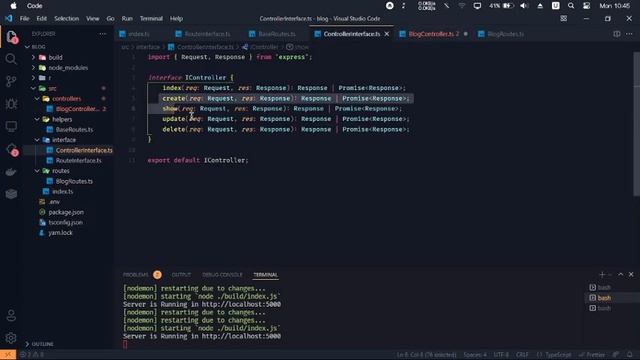This screenshot has height=360, width=640.
Task: Customize layout icon in title bar
Action: pyautogui.click(x=564, y=19)
